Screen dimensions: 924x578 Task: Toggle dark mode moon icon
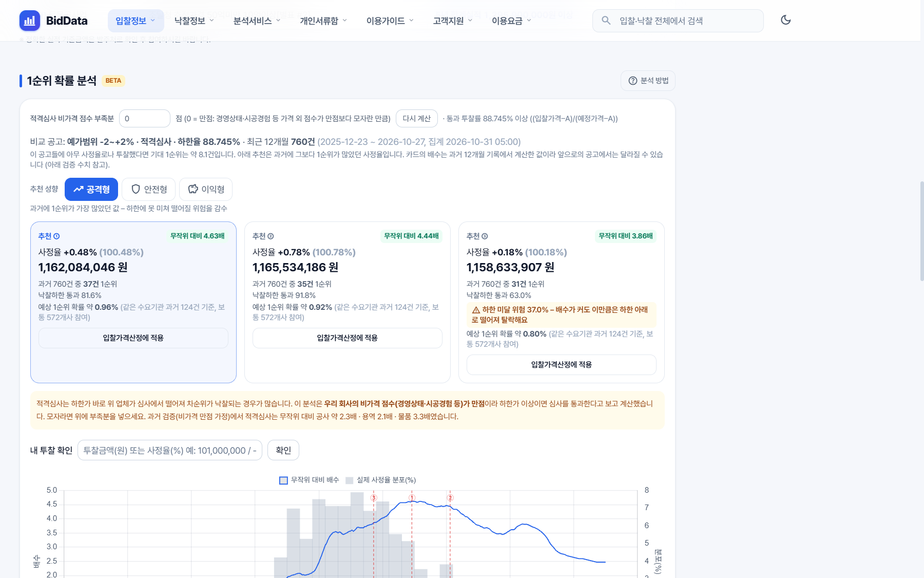pos(785,20)
